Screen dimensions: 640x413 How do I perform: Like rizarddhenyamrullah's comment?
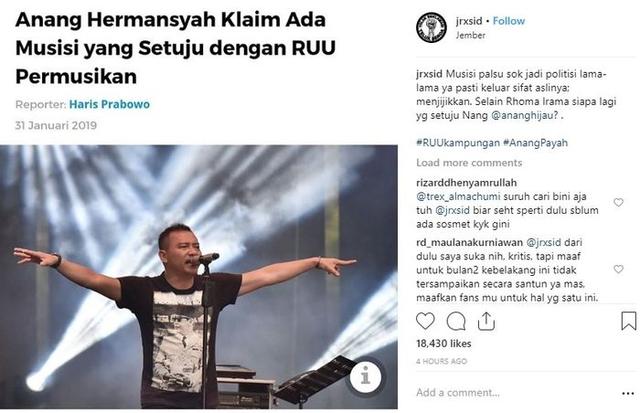click(x=618, y=202)
